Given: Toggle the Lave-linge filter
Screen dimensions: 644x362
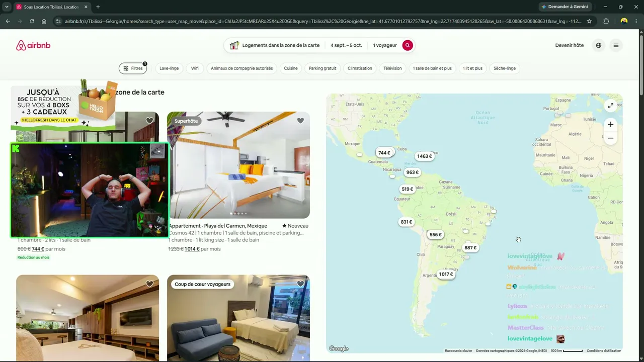Looking at the screenshot, I should pyautogui.click(x=169, y=68).
